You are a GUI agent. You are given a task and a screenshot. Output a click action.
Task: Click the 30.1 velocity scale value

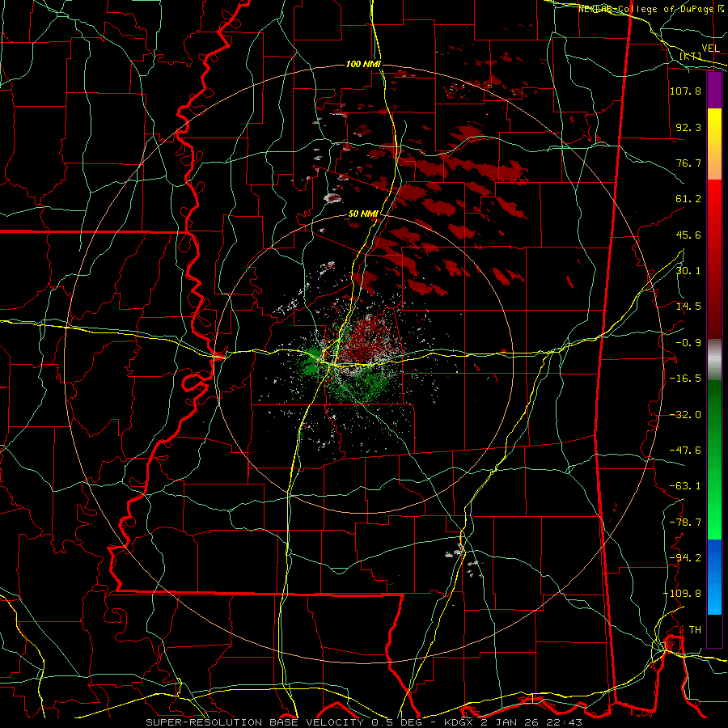tap(688, 271)
